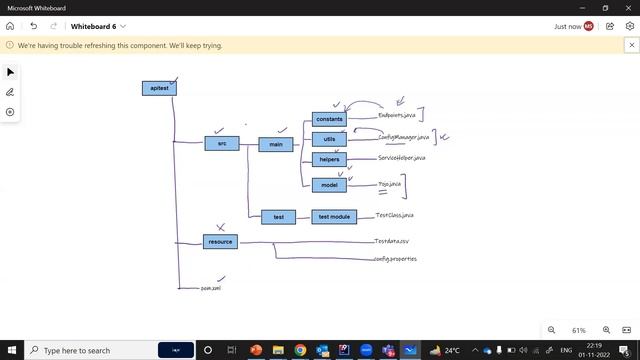
Task: Click the Endpoints.java handwritten text
Action: [397, 115]
